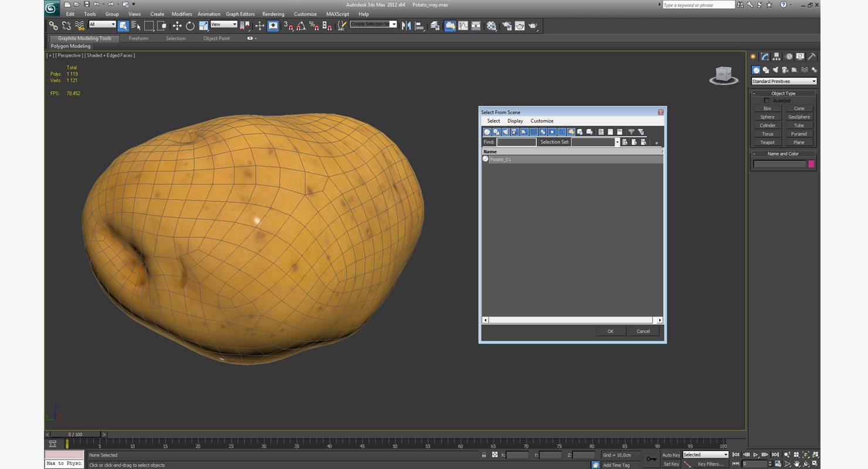Select the Select and Move tool
This screenshot has width=868, height=469.
click(177, 26)
